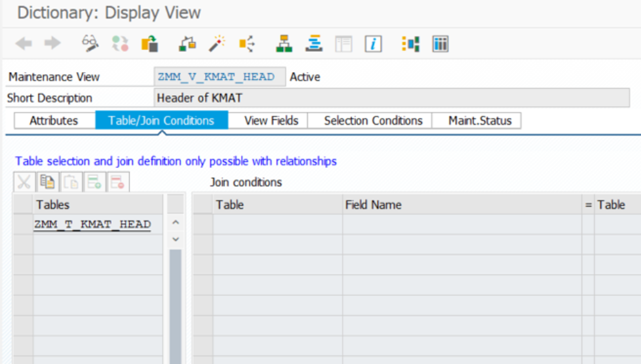The width and height of the screenshot is (641, 364).
Task: Open the View Fields tab
Action: point(271,121)
